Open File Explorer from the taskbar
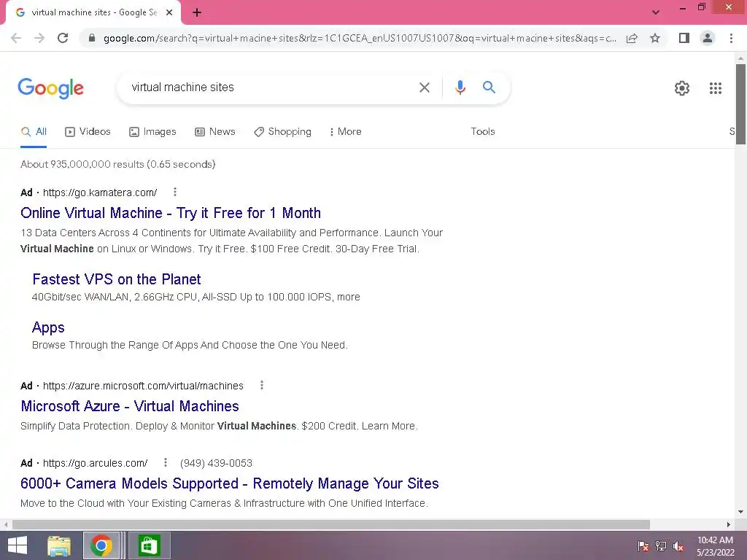Screen dimensions: 747x560 pos(59,545)
